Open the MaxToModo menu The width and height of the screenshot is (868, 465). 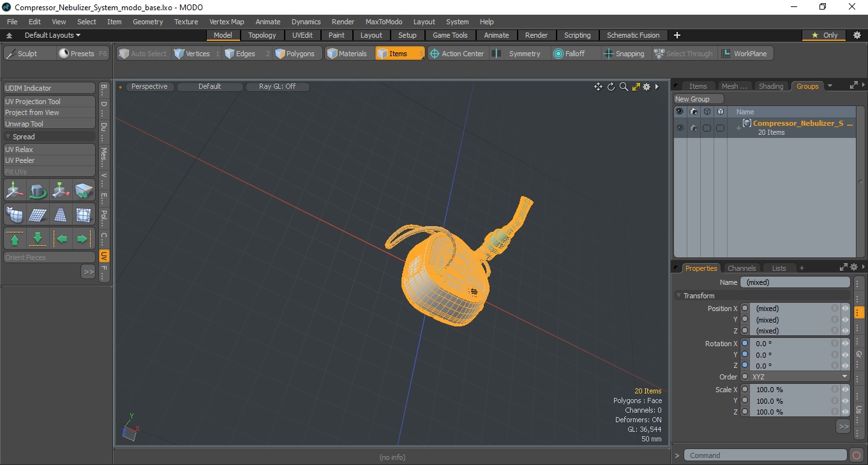pos(384,22)
